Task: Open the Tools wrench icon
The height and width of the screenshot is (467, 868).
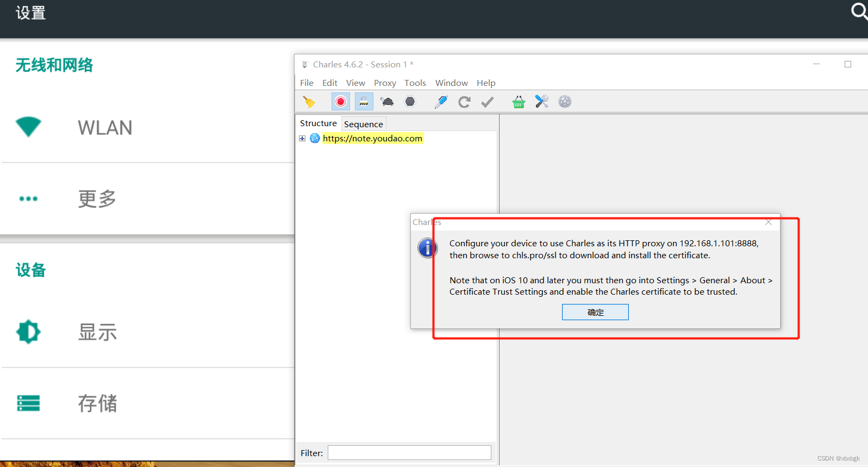Action: click(542, 102)
